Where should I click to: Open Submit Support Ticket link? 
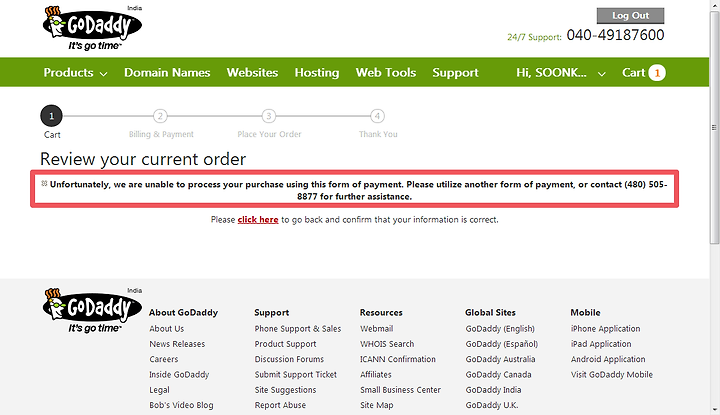[x=296, y=375]
